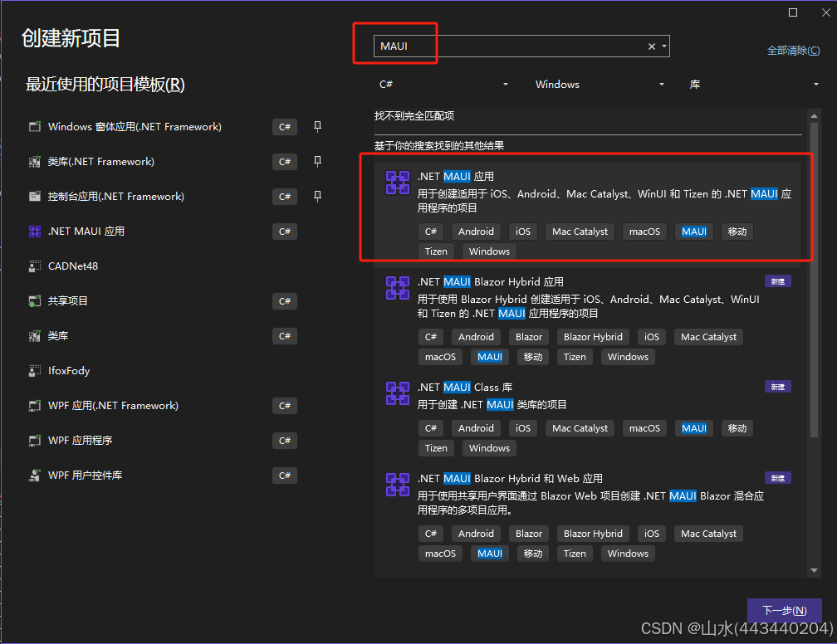Viewport: 837px width, 644px height.
Task: Click the 新建 badge on MAUI Blazor Hybrid 应用
Action: click(778, 281)
